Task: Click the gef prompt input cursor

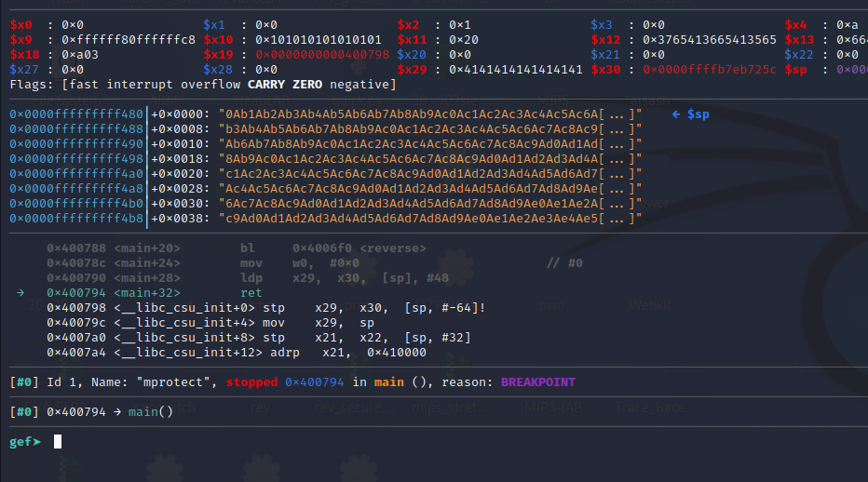Action: tap(58, 441)
